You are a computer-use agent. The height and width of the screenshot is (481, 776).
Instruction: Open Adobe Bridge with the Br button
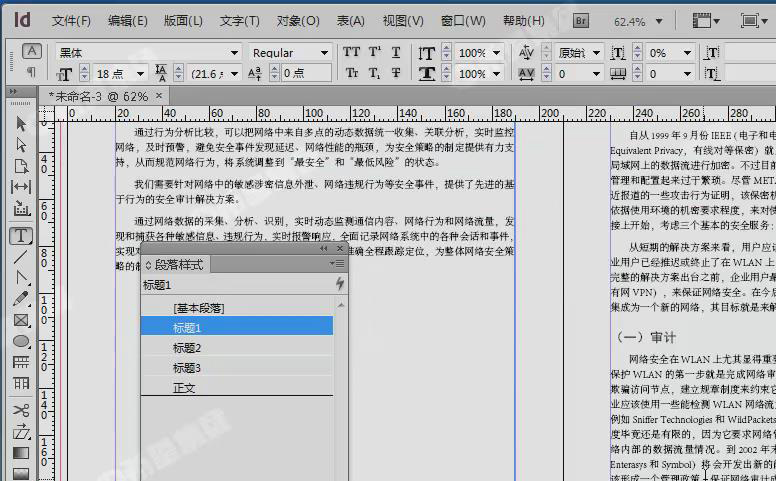point(581,20)
